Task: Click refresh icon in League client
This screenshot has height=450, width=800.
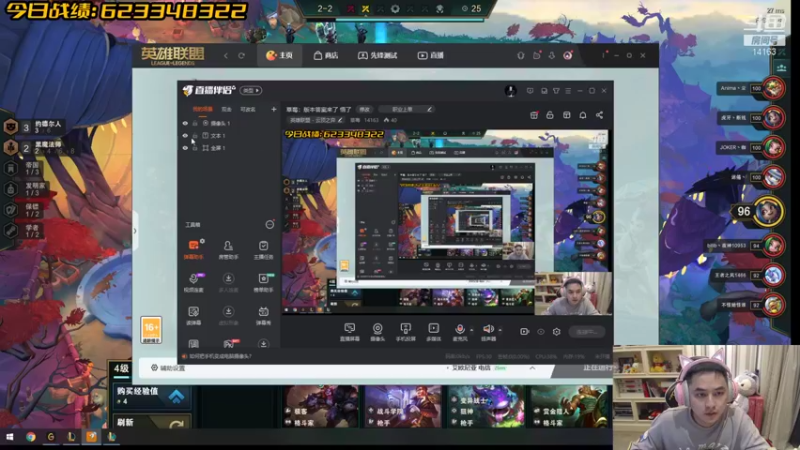Action: pos(242,55)
